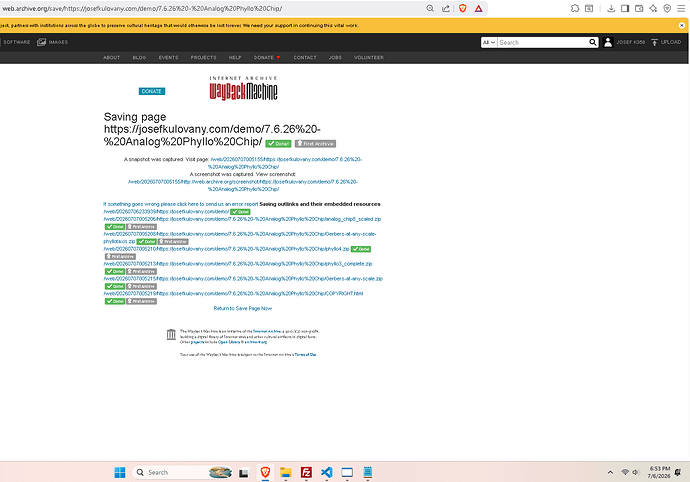Click the Return to Save Page Now link
Screen dimensions: 690x482
[243, 309]
